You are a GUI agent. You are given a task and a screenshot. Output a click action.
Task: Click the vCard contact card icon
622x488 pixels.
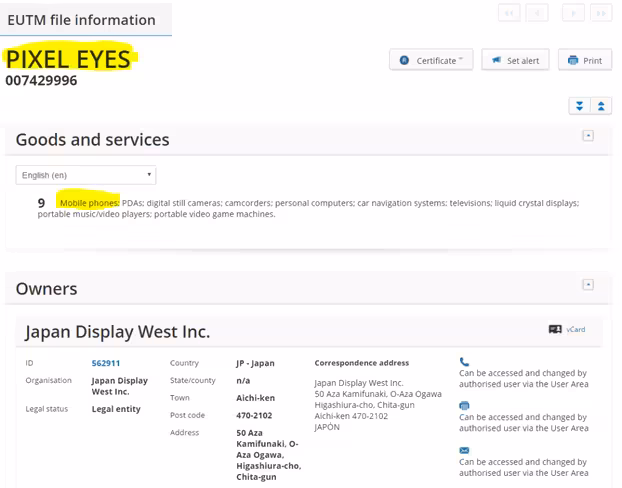tap(555, 329)
